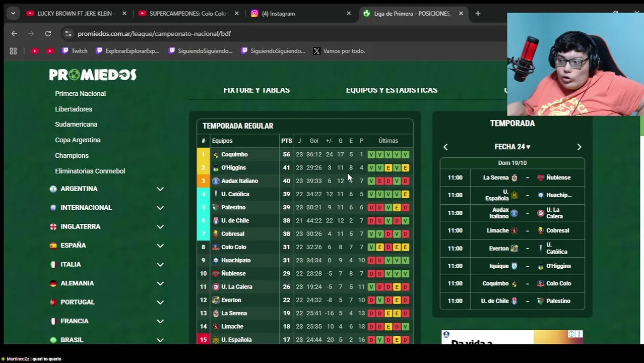The image size is (644, 363).
Task: Open a new browser tab
Action: (x=478, y=14)
